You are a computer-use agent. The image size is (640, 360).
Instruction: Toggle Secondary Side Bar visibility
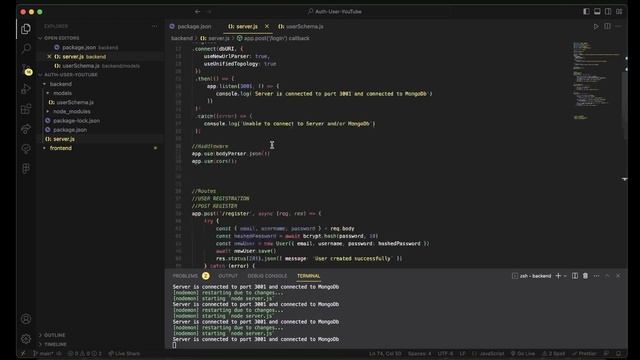click(x=608, y=11)
